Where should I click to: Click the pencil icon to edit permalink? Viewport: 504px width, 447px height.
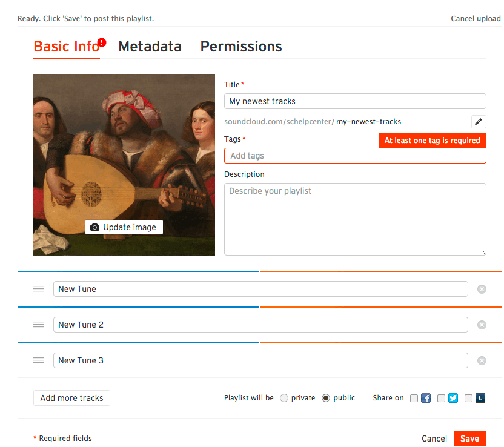pyautogui.click(x=479, y=122)
